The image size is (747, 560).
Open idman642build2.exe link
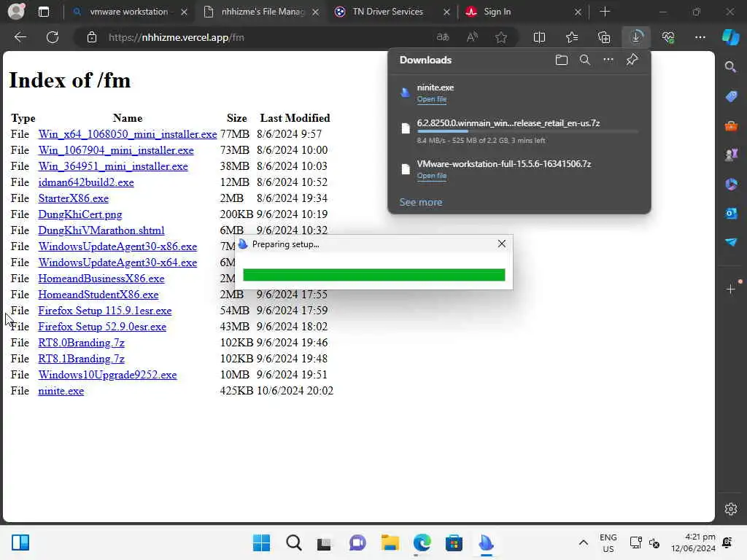pyautogui.click(x=86, y=182)
